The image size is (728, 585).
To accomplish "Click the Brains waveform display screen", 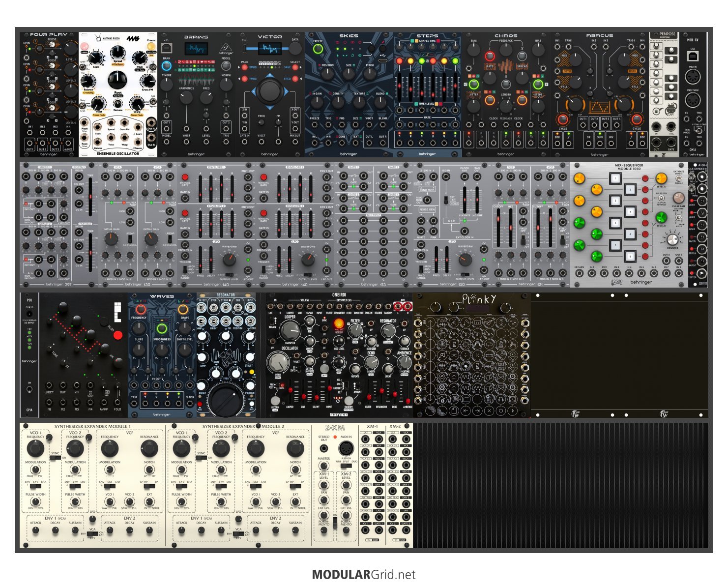I will [196, 49].
